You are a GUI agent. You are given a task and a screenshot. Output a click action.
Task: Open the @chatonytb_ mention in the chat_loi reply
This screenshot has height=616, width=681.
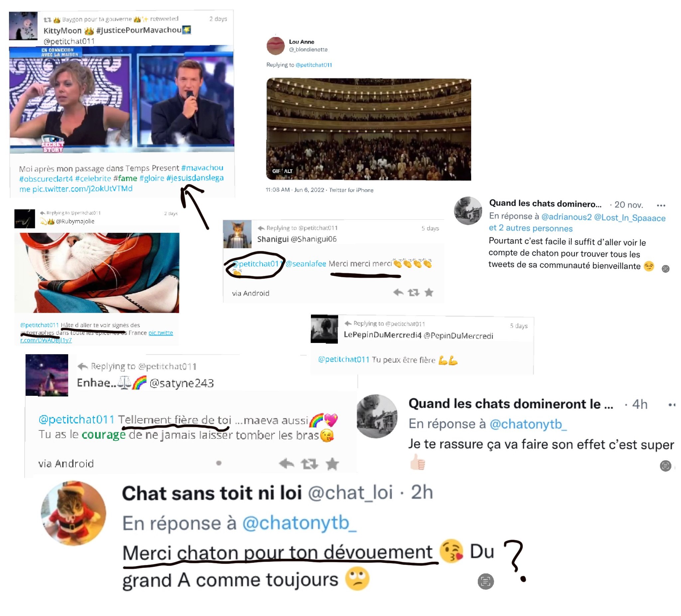point(300,523)
